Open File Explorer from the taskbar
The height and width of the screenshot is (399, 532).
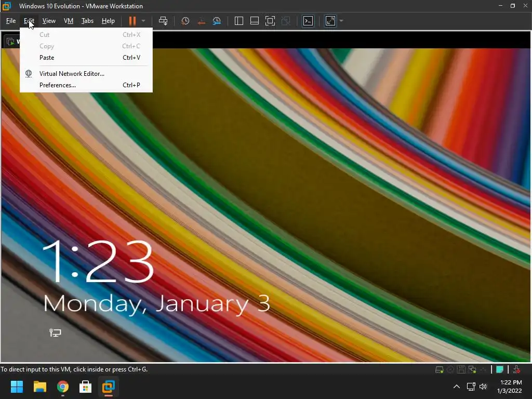coord(39,387)
